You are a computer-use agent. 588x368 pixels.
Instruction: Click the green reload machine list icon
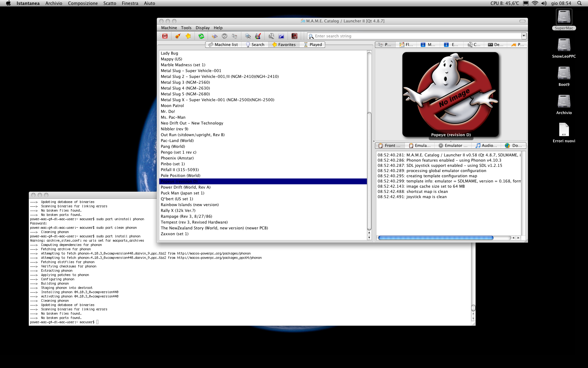[x=201, y=36]
